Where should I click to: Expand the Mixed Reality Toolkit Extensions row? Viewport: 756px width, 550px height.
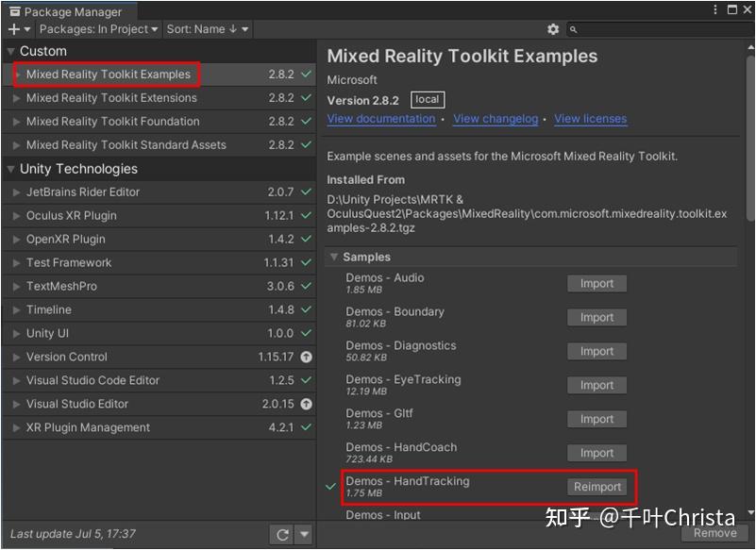point(16,98)
